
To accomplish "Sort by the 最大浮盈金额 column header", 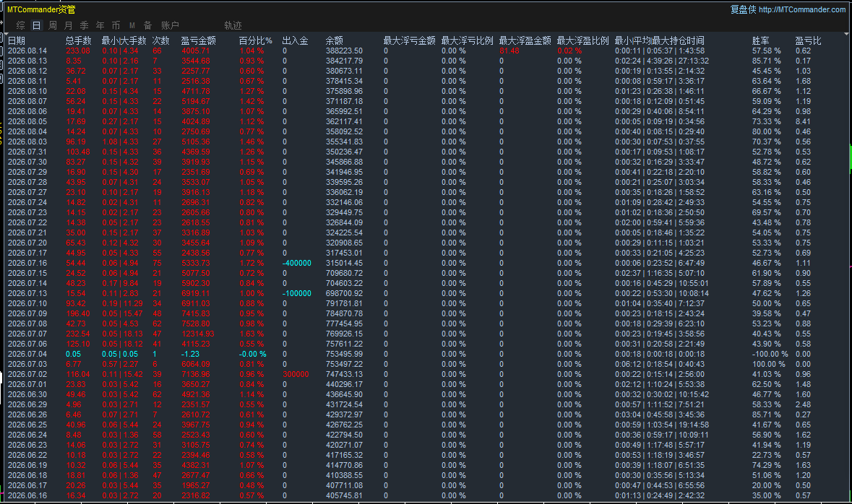I will point(525,40).
